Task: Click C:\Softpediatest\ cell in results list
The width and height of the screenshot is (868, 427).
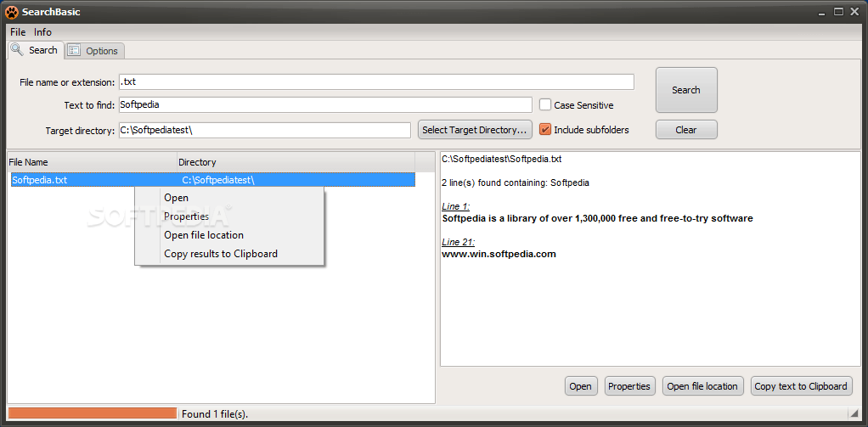Action: (218, 180)
